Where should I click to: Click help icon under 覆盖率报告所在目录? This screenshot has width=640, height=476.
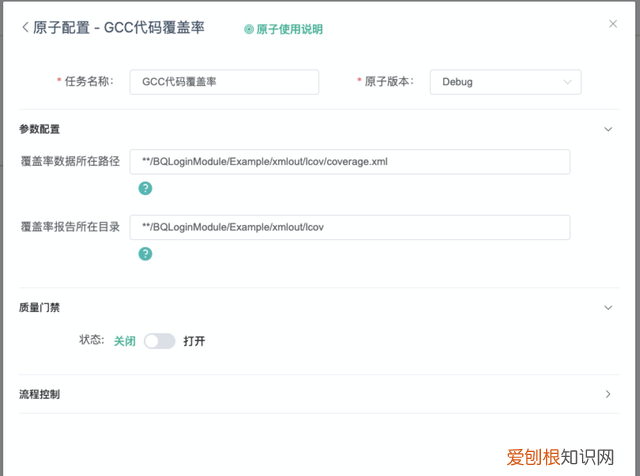(145, 254)
